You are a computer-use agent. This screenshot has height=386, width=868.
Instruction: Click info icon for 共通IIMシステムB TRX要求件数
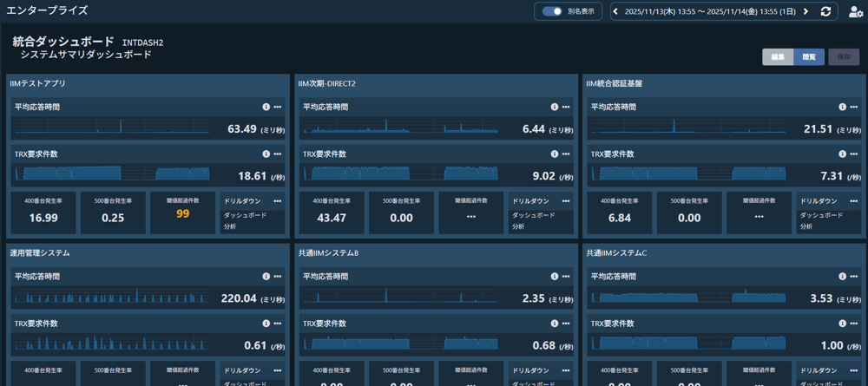(x=555, y=324)
